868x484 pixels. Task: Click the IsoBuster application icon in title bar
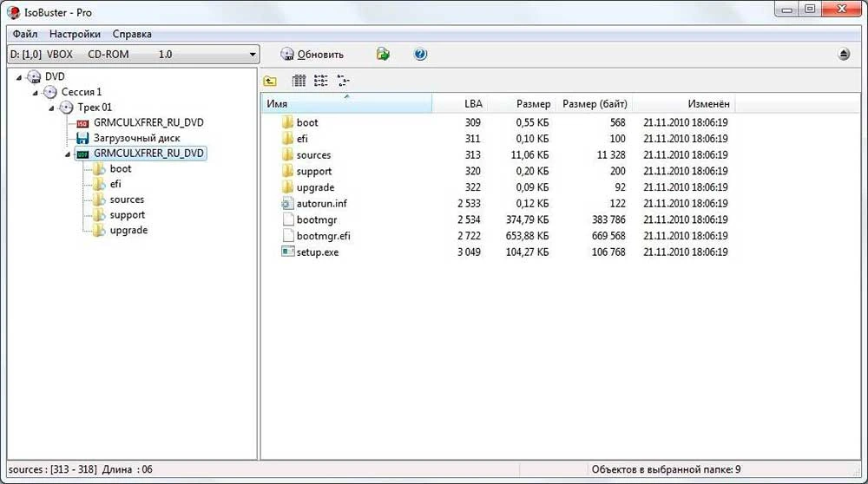click(x=13, y=11)
